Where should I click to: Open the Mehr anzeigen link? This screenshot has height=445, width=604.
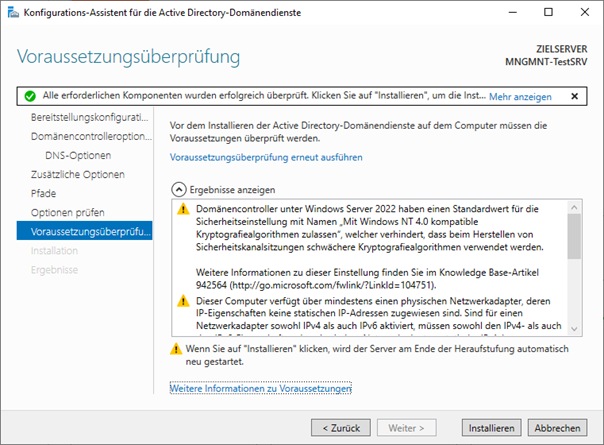[x=520, y=97]
